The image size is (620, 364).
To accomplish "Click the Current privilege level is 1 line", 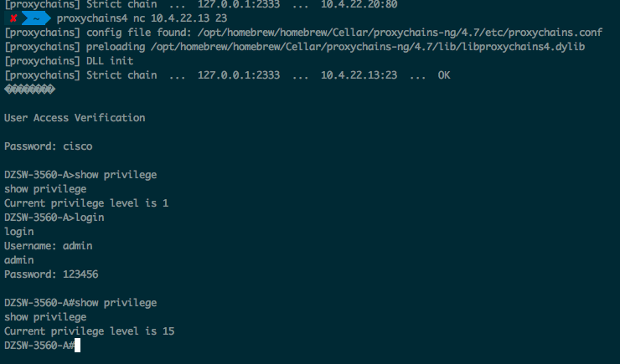I will coord(86,203).
